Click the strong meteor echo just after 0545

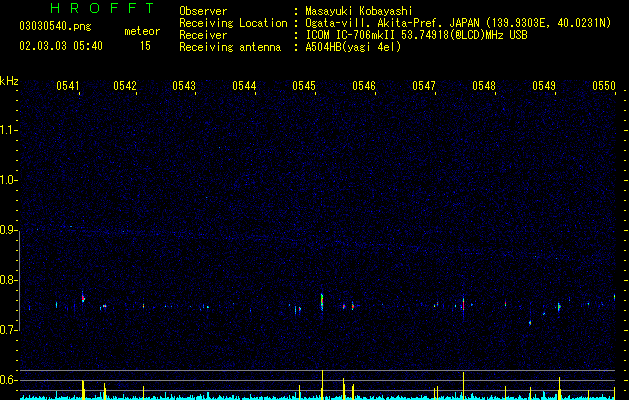322,302
